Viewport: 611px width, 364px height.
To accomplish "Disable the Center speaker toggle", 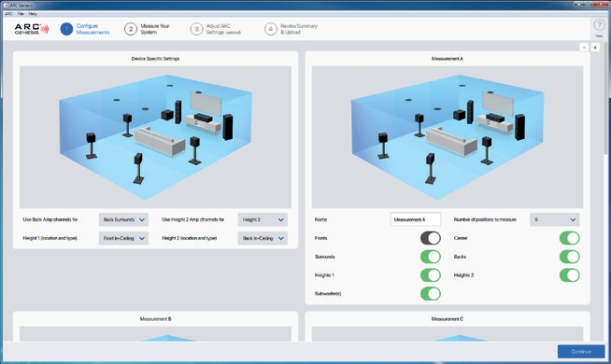I will pyautogui.click(x=570, y=238).
